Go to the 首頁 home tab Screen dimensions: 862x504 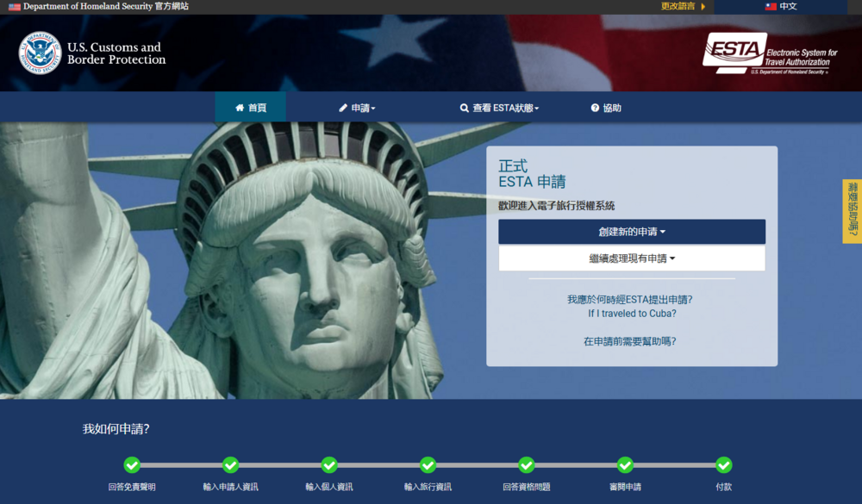(x=251, y=108)
